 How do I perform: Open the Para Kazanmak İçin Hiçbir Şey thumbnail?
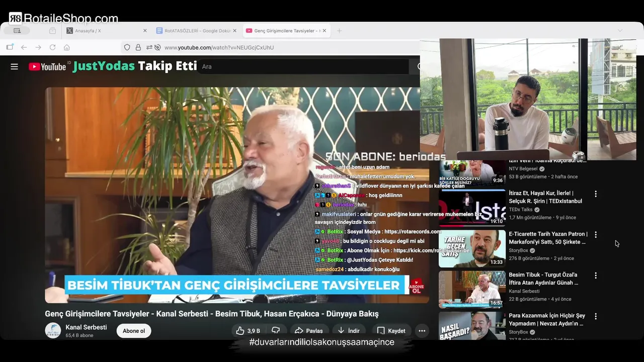pyautogui.click(x=472, y=326)
